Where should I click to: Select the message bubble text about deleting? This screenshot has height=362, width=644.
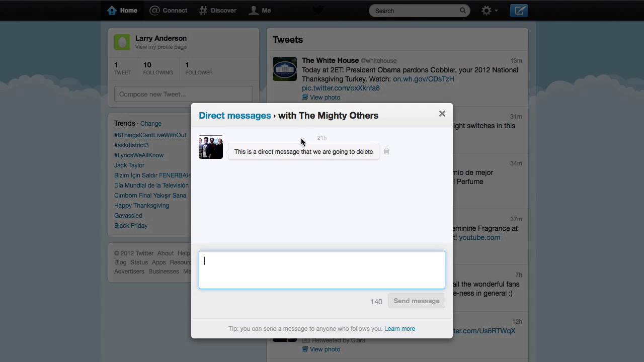(x=303, y=152)
